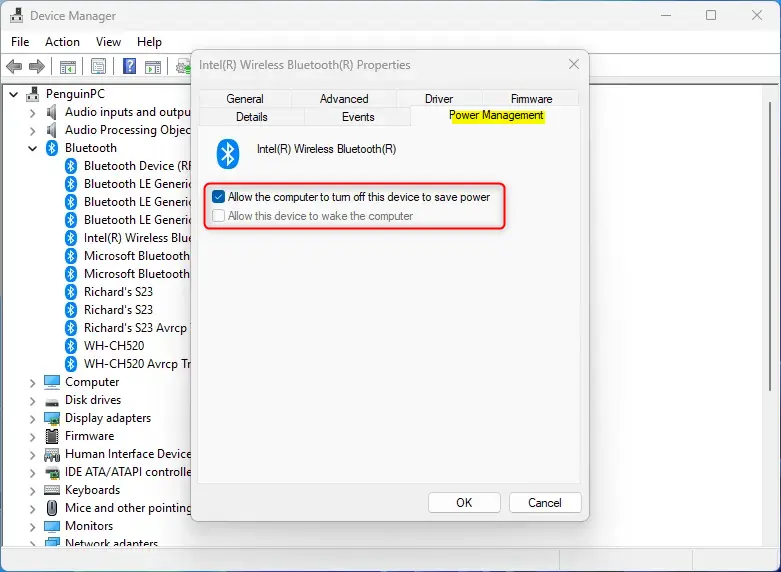Screen dimensions: 781x572
Task: Switch to the Driver tab
Action: [439, 99]
